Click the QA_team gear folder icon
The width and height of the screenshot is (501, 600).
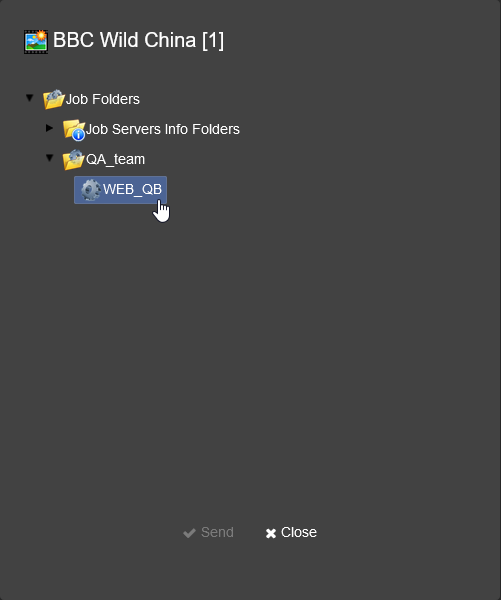(73, 160)
